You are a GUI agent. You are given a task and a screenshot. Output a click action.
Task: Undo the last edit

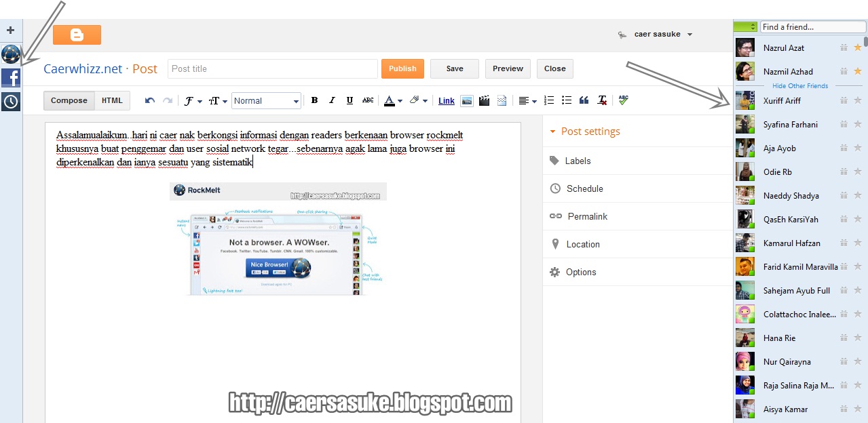click(150, 100)
